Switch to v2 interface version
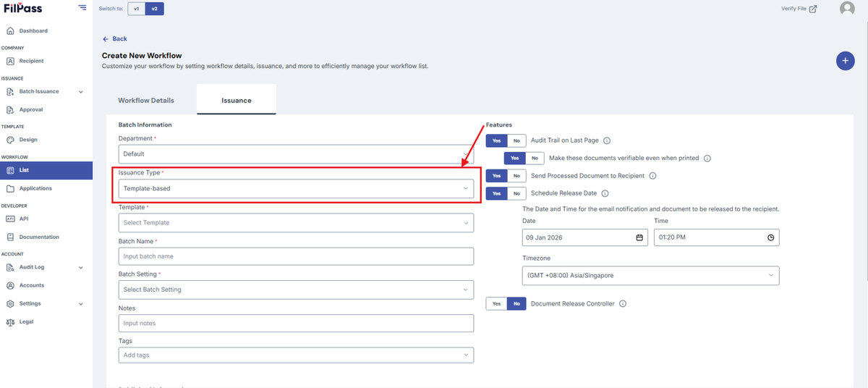868x388 pixels. [x=153, y=9]
